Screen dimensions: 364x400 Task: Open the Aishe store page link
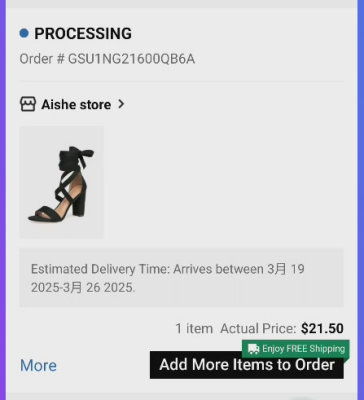tap(76, 105)
